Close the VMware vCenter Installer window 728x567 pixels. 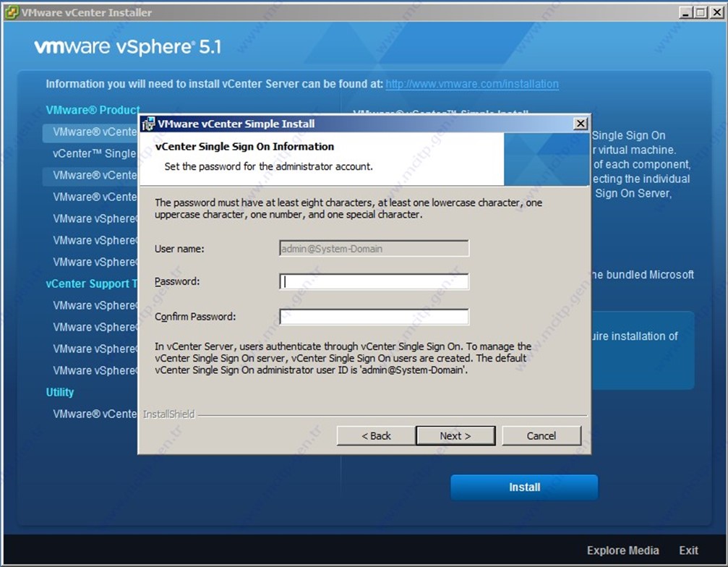point(716,12)
